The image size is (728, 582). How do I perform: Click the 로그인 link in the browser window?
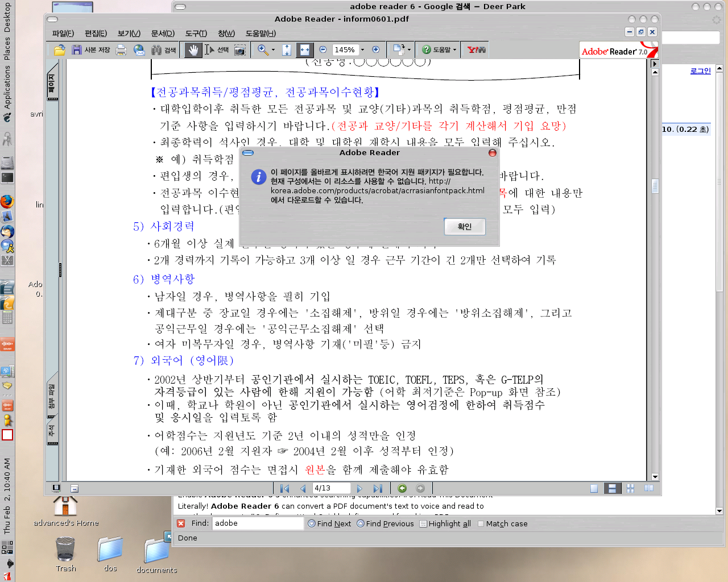[x=700, y=71]
